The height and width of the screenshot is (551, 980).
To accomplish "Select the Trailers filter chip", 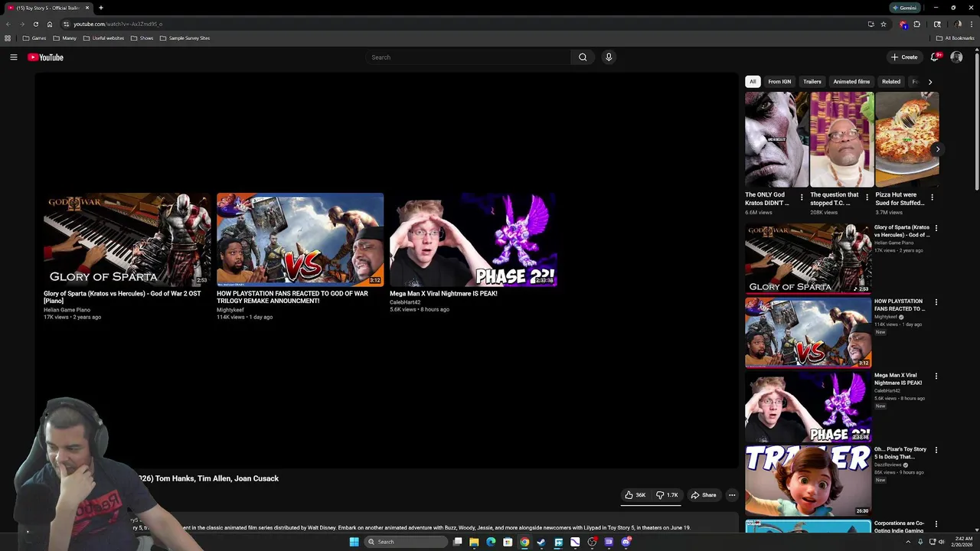I will pyautogui.click(x=812, y=82).
